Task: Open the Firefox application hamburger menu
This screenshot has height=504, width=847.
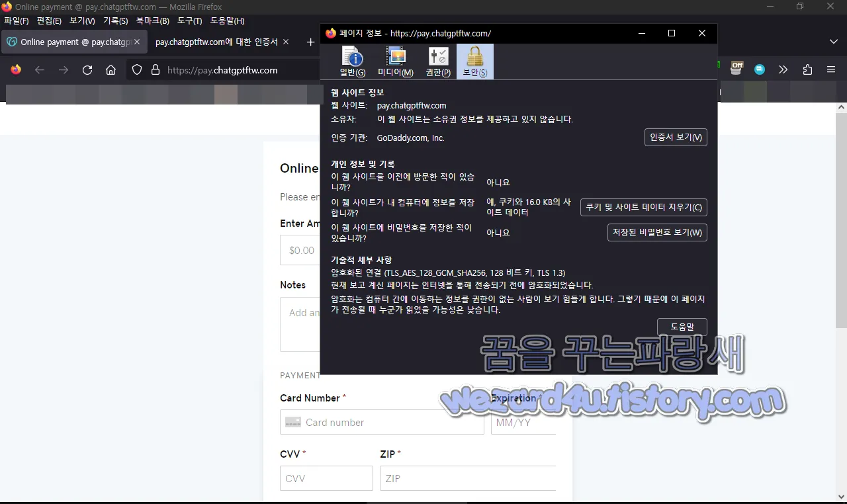Action: coord(830,69)
